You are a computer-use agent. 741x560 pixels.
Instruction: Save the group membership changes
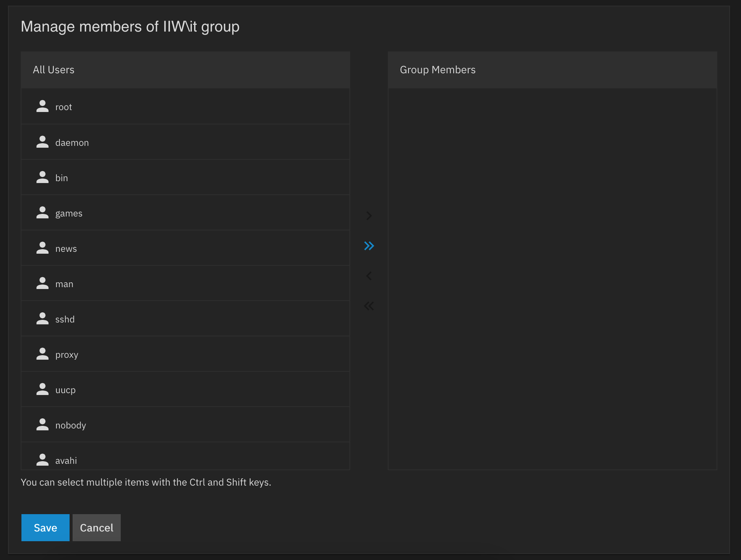tap(46, 528)
